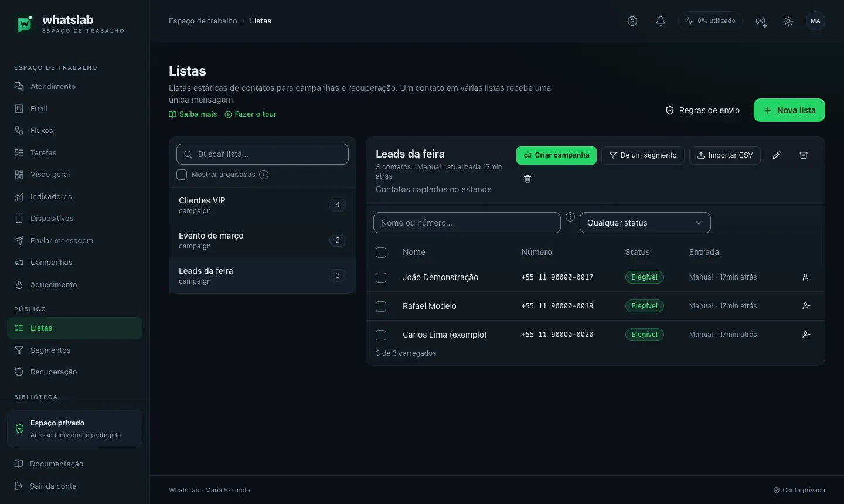Viewport: 844px width, 504px height.
Task: Select the João Demonstração row checkbox
Action: (x=381, y=278)
